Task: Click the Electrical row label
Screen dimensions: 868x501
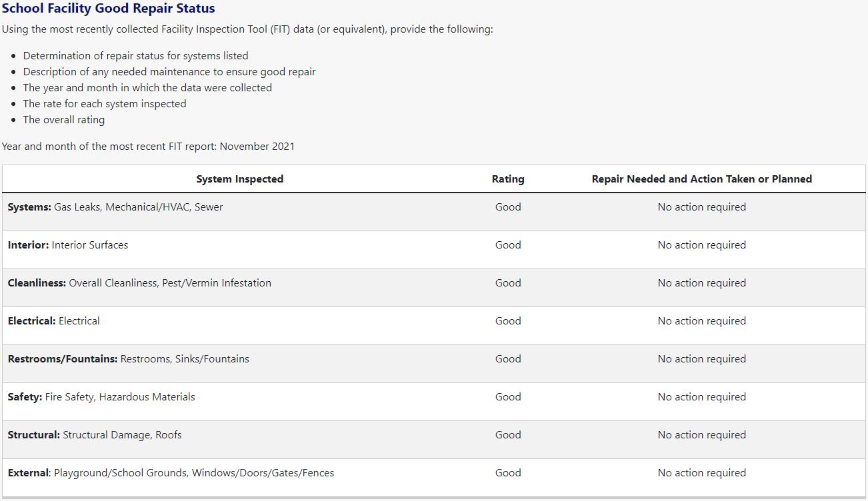Action: pos(53,321)
